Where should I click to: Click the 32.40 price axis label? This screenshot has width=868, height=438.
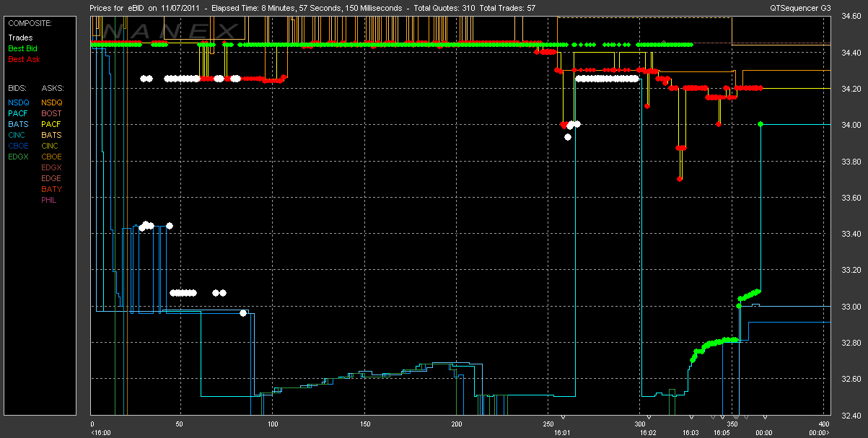(851, 414)
